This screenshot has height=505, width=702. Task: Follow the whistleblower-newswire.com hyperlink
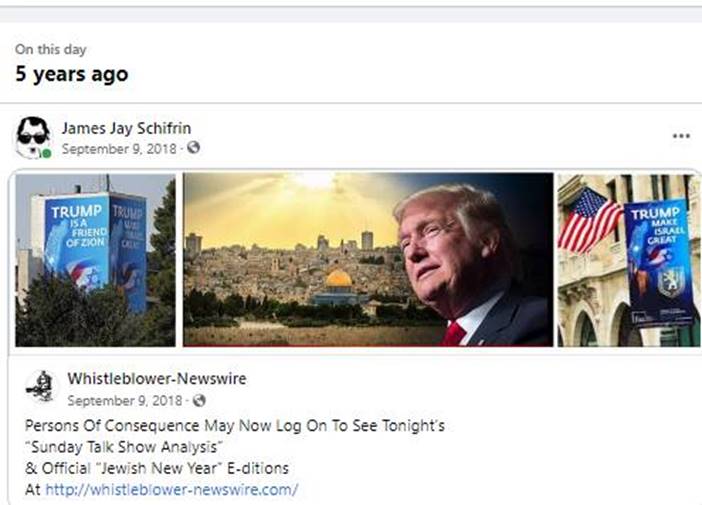pyautogui.click(x=171, y=489)
